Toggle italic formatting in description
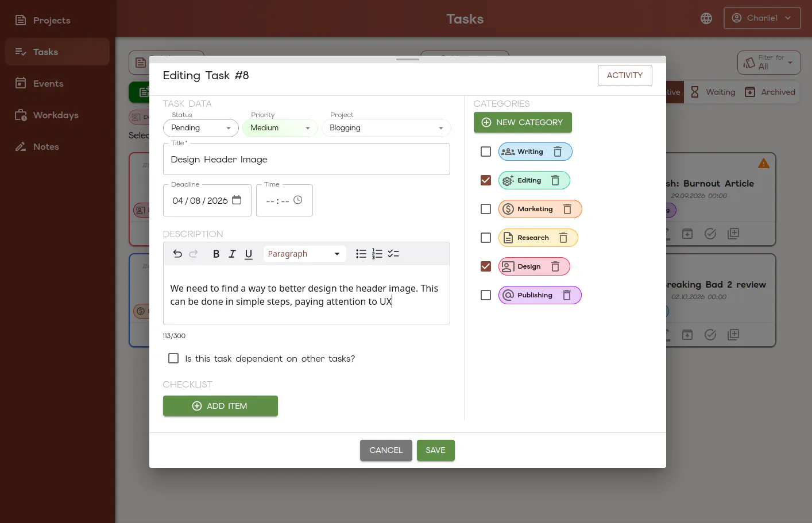Viewport: 812px width, 523px height. 232,254
